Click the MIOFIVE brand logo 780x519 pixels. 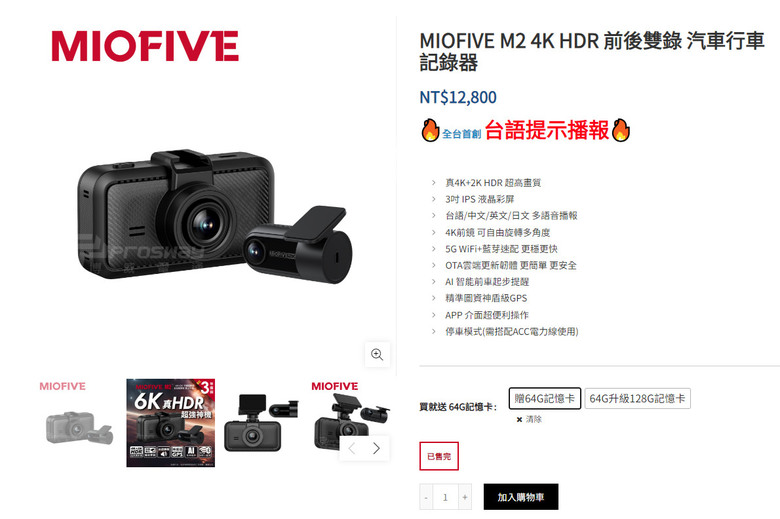coord(145,46)
